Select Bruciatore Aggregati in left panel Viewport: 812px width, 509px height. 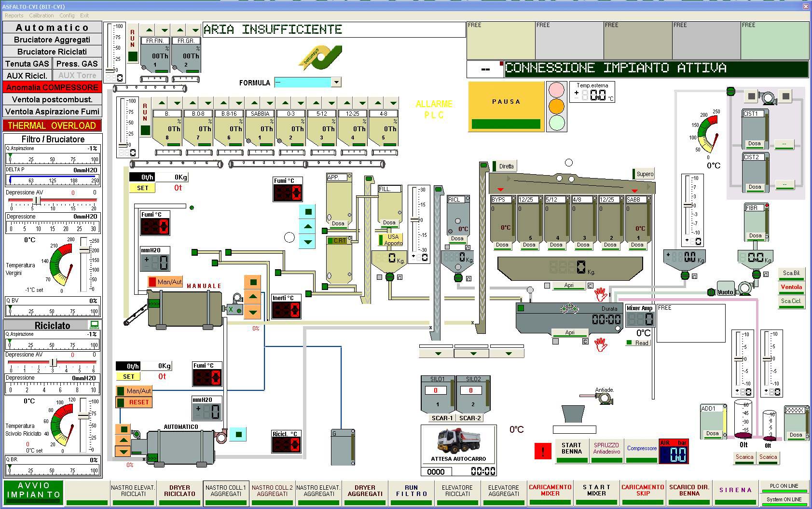click(52, 40)
